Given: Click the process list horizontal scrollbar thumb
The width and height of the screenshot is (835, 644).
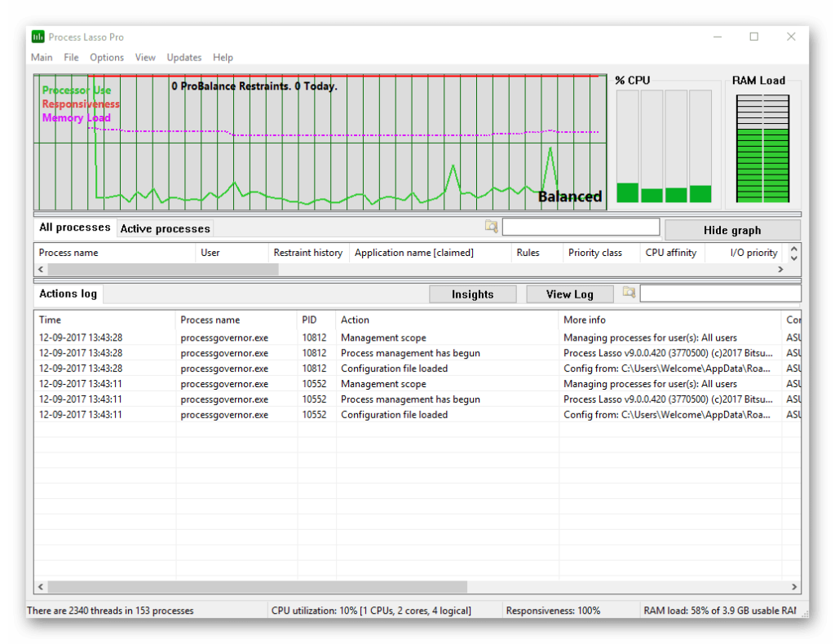Looking at the screenshot, I should coord(163,269).
